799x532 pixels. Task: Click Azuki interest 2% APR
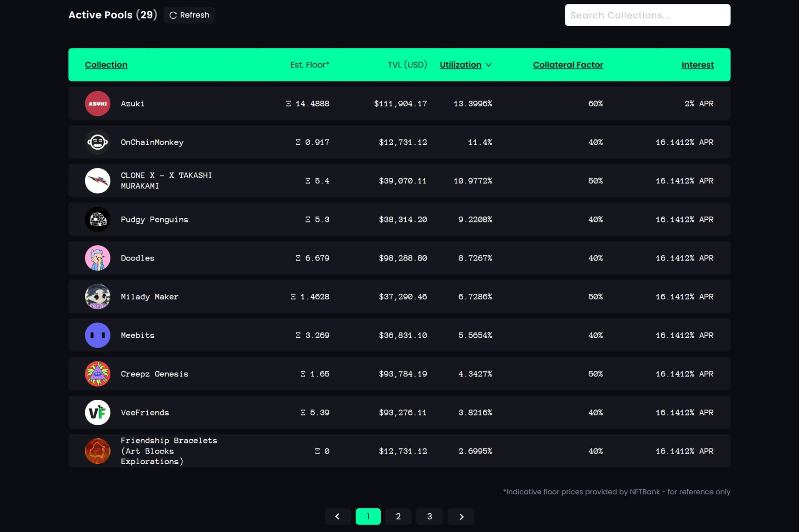pos(699,104)
